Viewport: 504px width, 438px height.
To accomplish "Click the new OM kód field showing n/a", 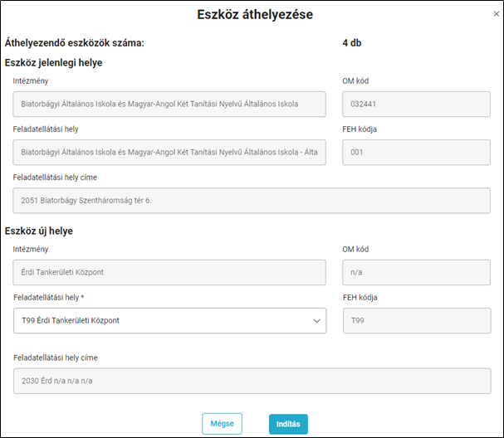I will click(416, 272).
